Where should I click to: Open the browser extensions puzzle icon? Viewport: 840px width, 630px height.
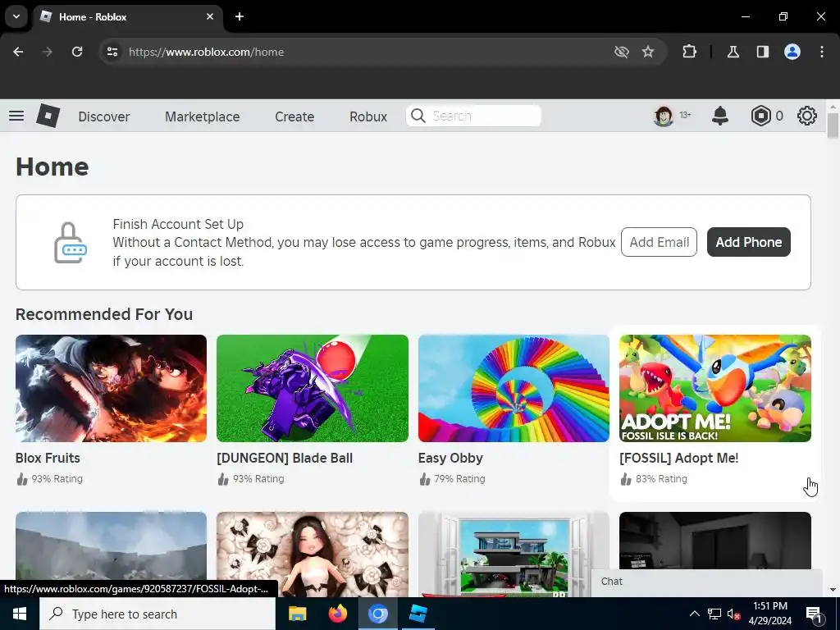tap(689, 52)
